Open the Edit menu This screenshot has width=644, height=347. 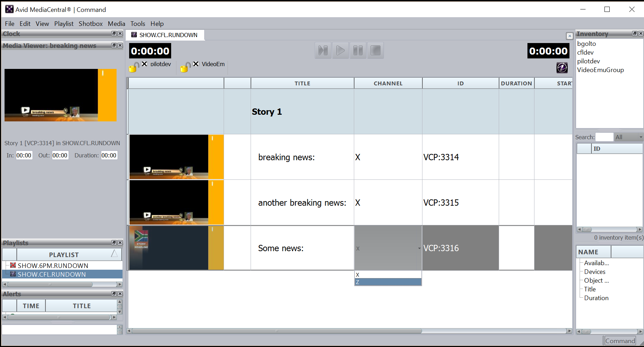coord(25,23)
